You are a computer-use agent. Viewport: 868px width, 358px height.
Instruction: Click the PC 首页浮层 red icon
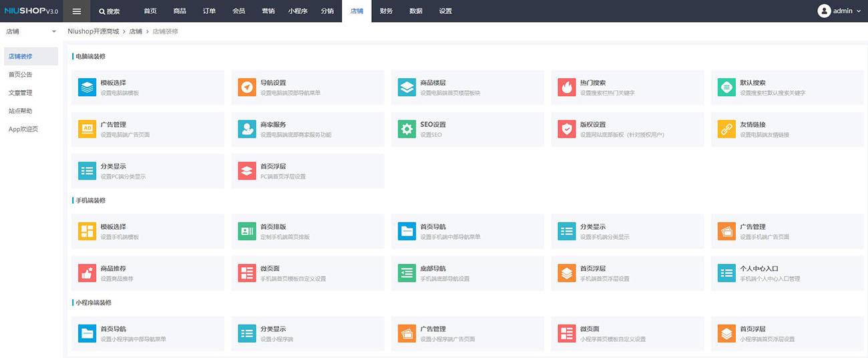coord(247,171)
